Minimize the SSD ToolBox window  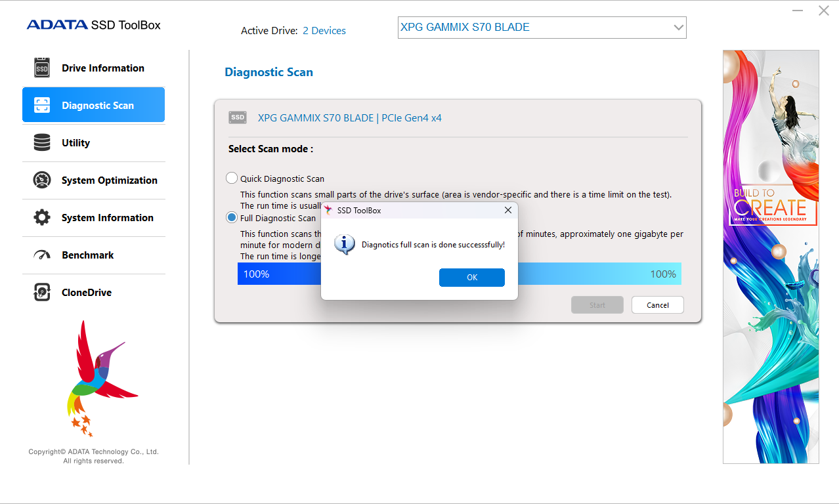[x=797, y=10]
